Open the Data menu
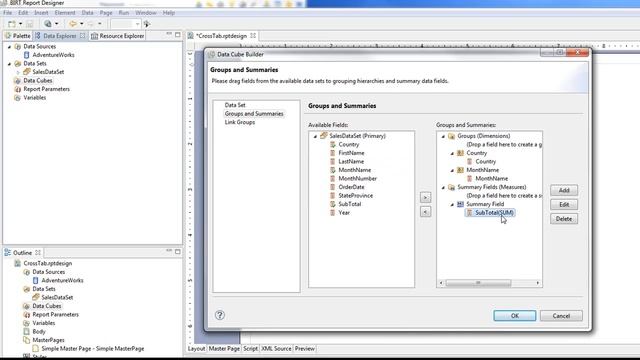 click(x=87, y=13)
